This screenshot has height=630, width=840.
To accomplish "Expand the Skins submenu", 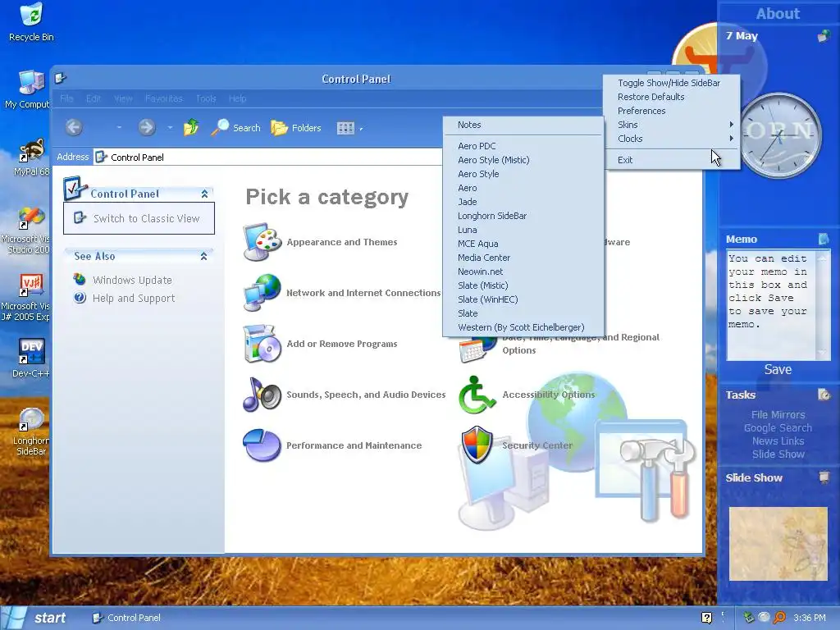I will coord(673,125).
